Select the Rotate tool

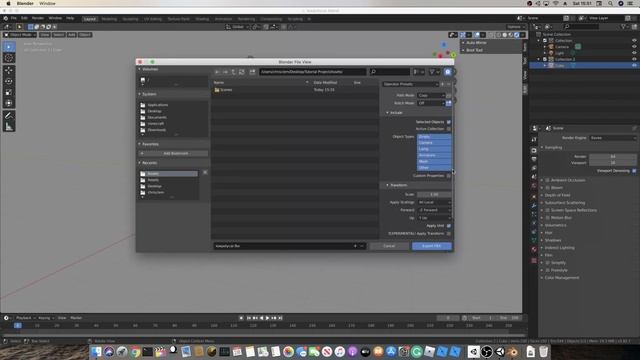click(9, 81)
